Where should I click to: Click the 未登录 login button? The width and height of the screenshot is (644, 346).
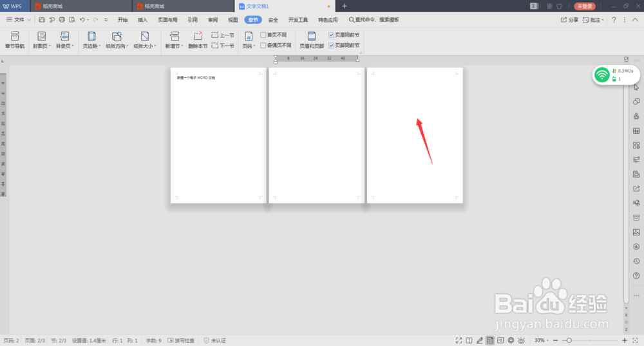tap(585, 6)
